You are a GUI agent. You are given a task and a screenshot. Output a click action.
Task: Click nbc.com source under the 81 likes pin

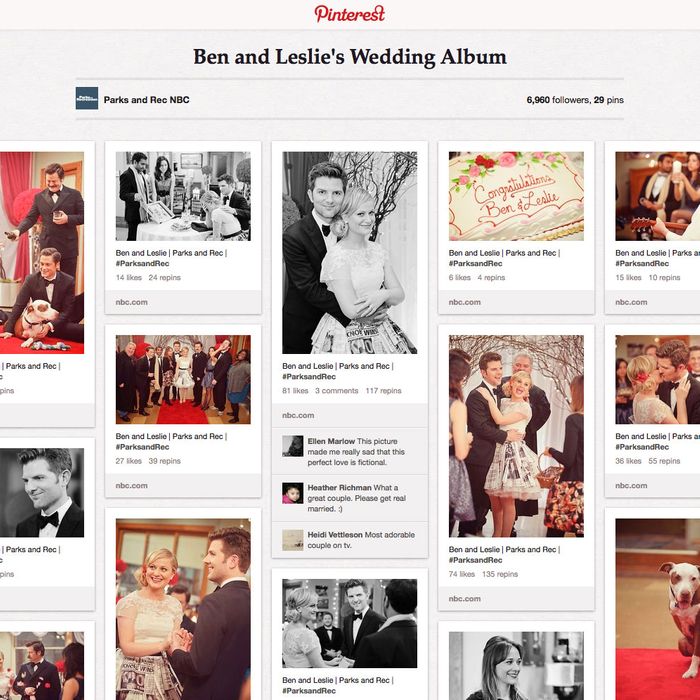click(298, 415)
